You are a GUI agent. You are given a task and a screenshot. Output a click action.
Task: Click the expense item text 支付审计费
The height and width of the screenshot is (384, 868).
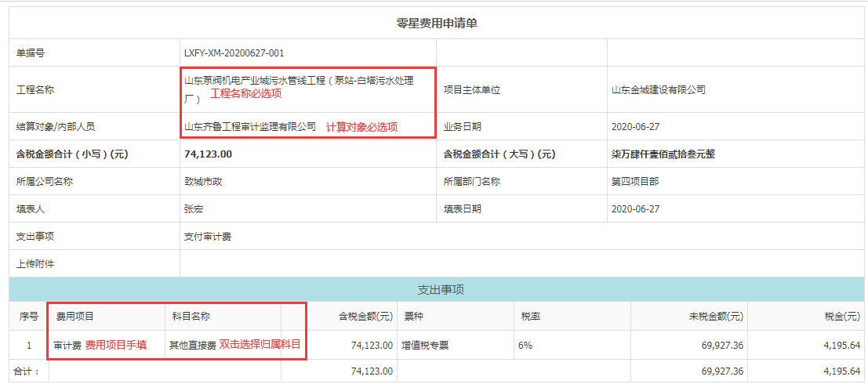(208, 236)
